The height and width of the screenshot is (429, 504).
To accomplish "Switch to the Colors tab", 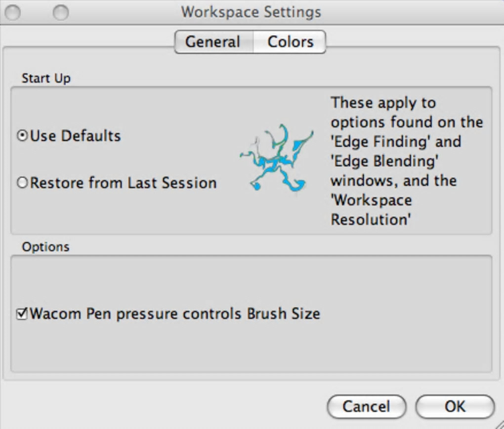I will (290, 42).
